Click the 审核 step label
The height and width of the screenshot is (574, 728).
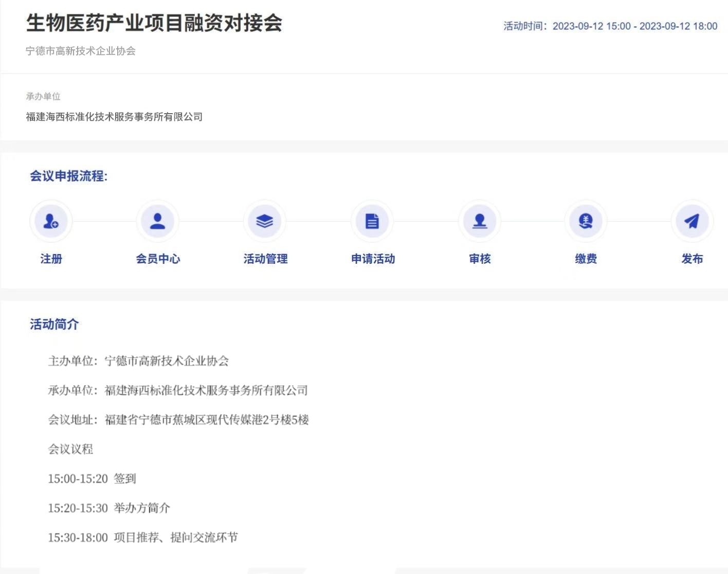click(x=480, y=259)
